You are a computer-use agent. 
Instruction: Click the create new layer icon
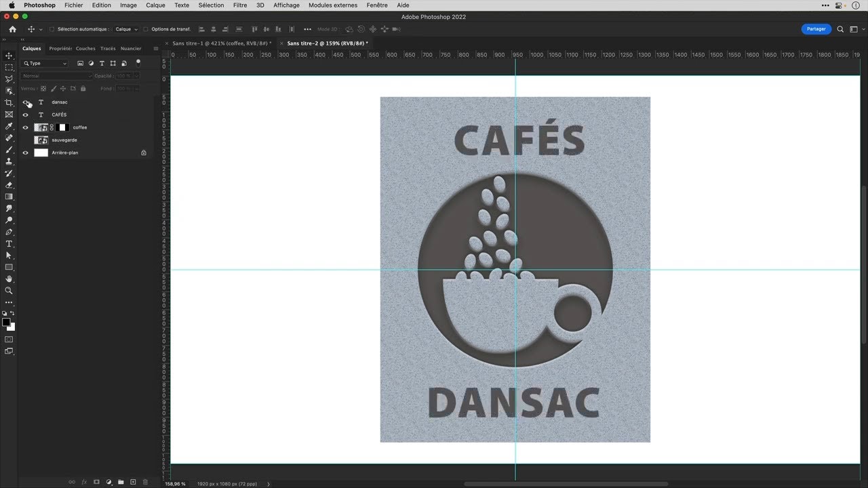click(133, 482)
